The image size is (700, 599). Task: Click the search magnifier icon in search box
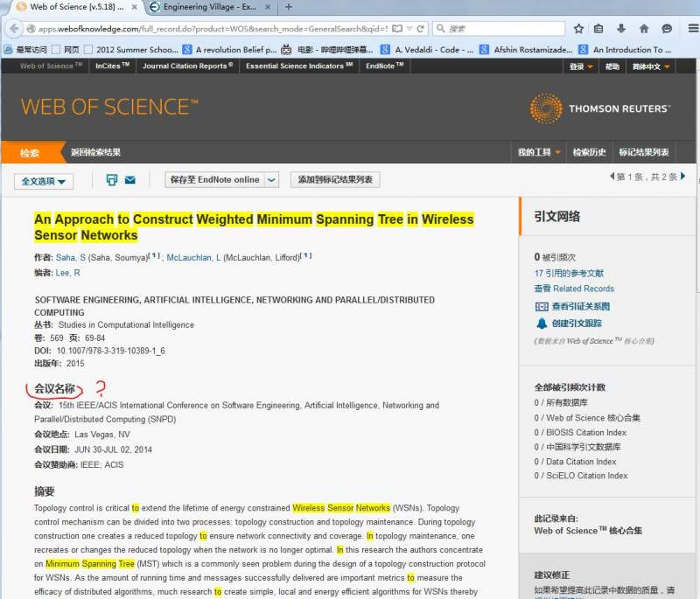(x=441, y=29)
